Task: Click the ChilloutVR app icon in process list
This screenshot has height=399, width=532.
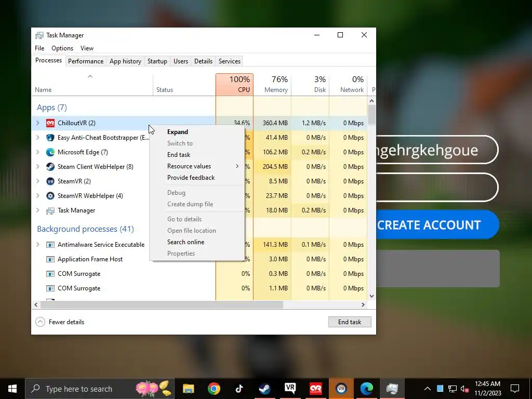Action: [x=50, y=123]
